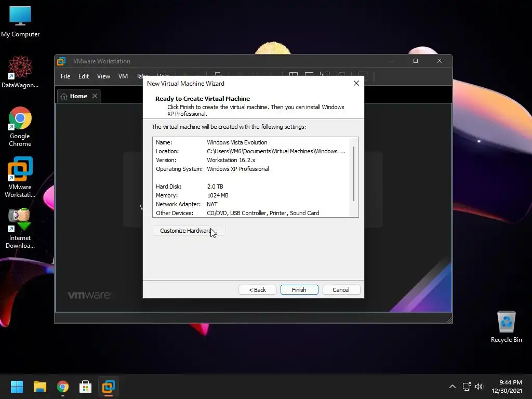Viewport: 532px width, 399px height.
Task: Close the New Virtual Machine Wizard dialog
Action: click(356, 84)
